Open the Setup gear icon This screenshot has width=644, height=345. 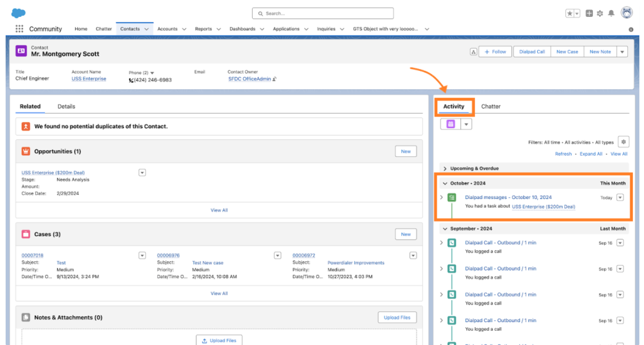(x=600, y=14)
